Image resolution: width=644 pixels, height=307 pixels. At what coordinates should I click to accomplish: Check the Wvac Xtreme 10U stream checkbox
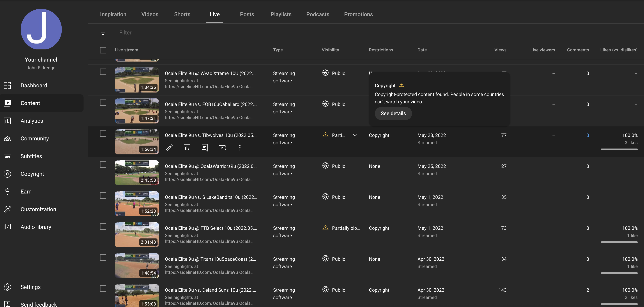tap(103, 72)
